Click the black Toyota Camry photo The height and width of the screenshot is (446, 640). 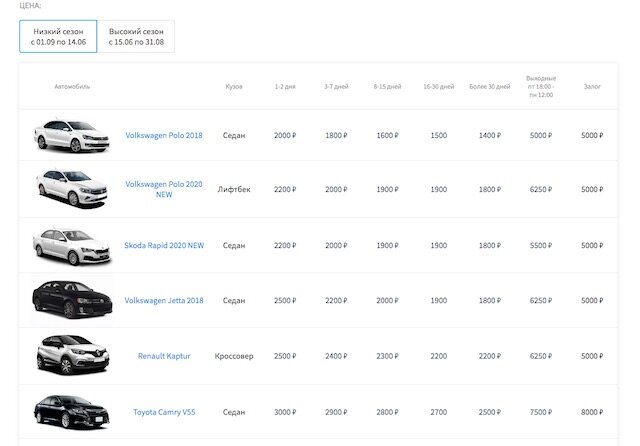[70, 411]
